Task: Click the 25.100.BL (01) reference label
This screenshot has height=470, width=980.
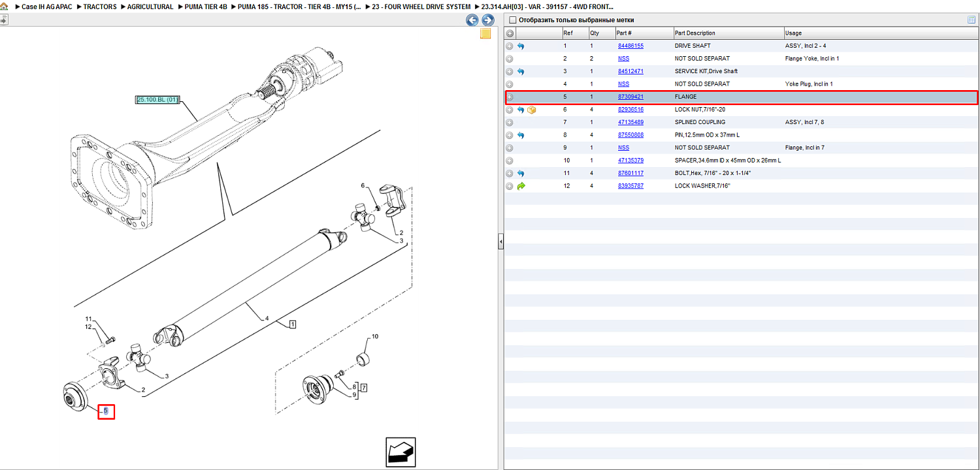Action: (x=157, y=100)
